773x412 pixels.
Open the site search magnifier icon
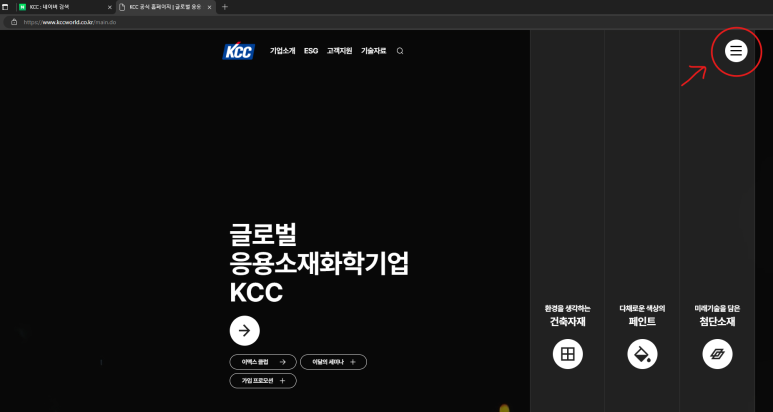(x=400, y=51)
